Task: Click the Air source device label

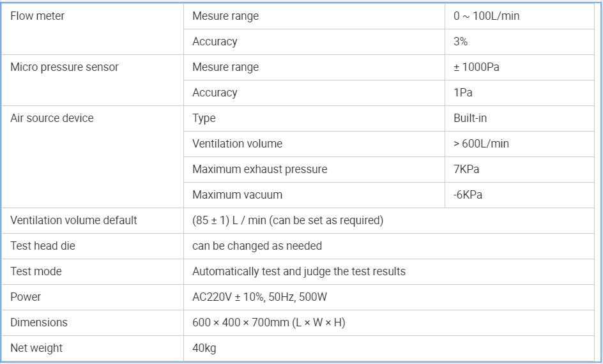Action: click(x=52, y=118)
